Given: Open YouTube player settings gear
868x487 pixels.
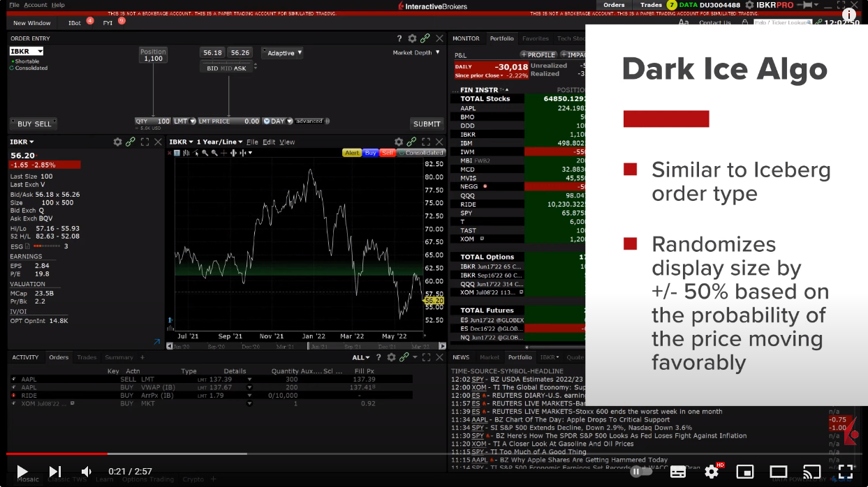Looking at the screenshot, I should point(712,472).
